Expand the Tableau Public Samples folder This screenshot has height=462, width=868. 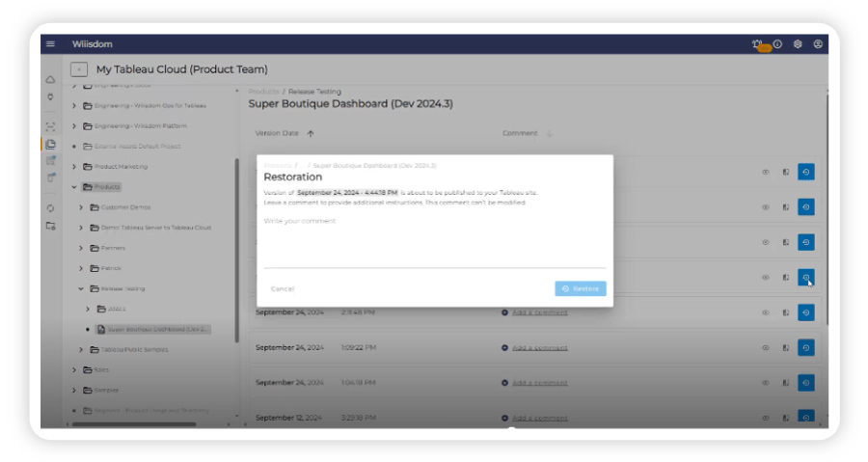(81, 350)
